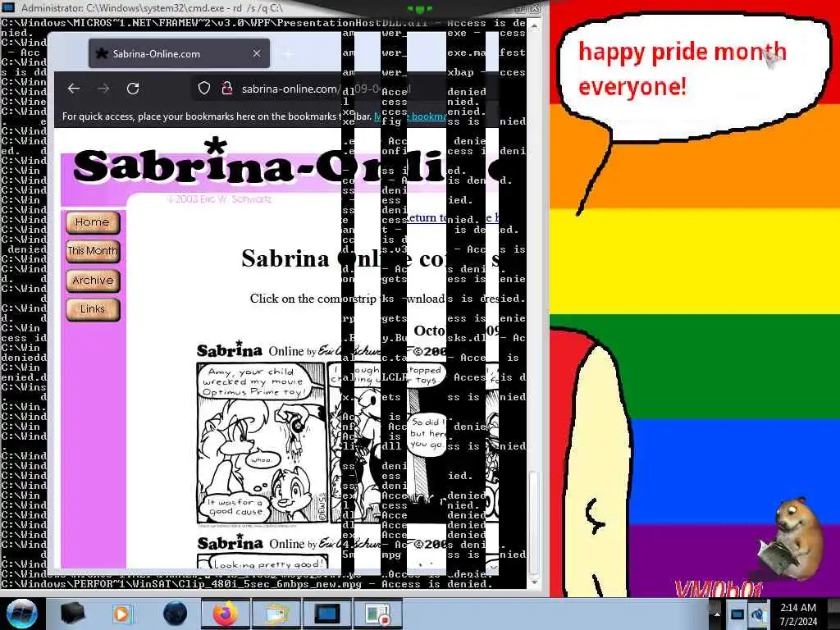Click Firefox forward arrow
The image size is (840, 630).
point(103,89)
